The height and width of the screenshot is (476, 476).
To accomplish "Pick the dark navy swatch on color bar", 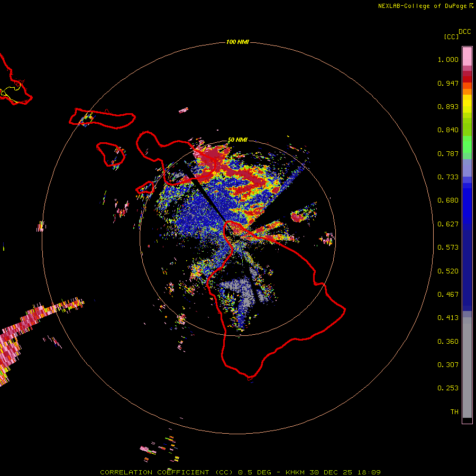I will point(467,267).
